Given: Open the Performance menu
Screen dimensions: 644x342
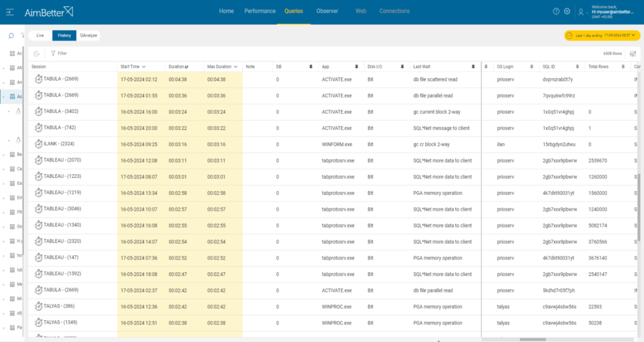Looking at the screenshot, I should (260, 11).
